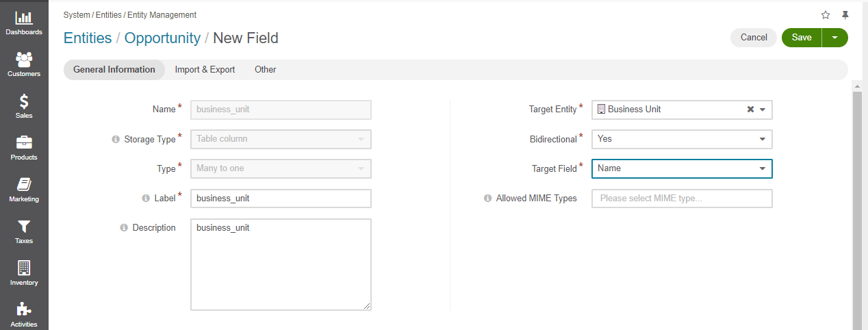Open the Target Field Name dropdown

682,168
